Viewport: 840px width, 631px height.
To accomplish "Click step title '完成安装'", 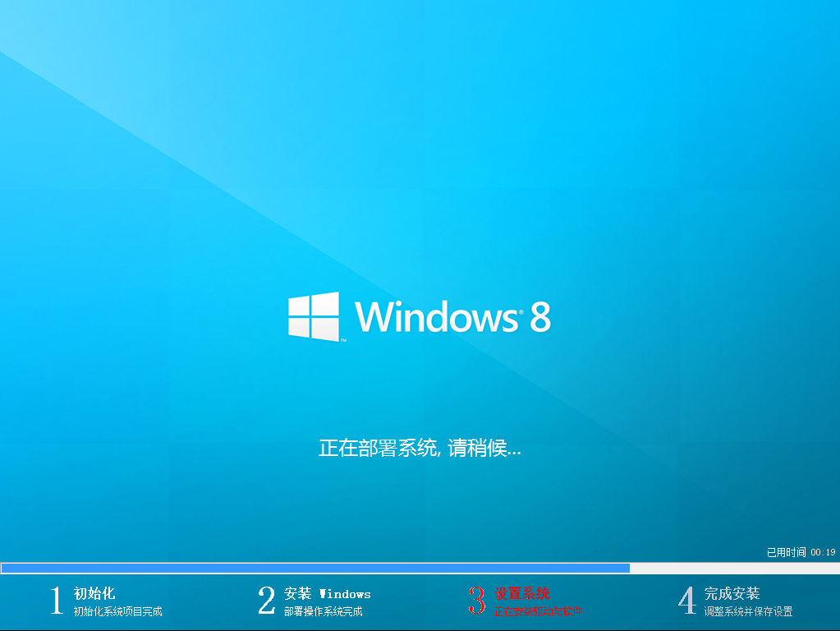I will 732,593.
